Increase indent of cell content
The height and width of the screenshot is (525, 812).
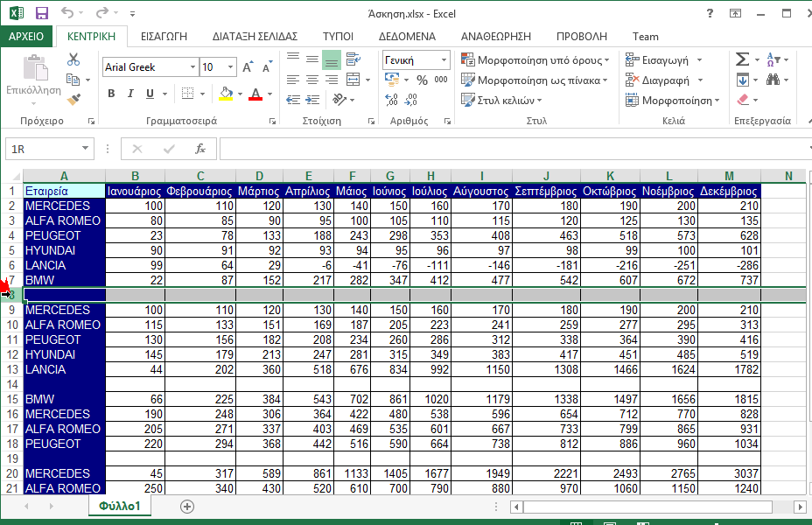(x=312, y=100)
